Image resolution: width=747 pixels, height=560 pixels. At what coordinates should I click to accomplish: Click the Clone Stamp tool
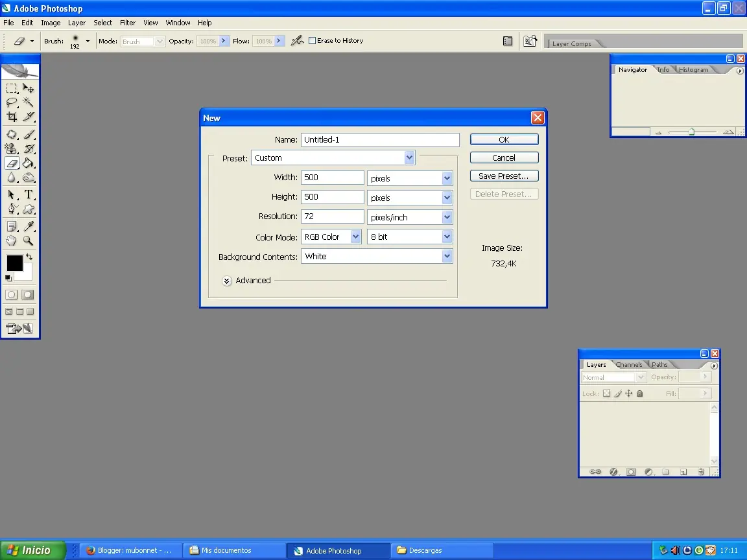coord(12,149)
